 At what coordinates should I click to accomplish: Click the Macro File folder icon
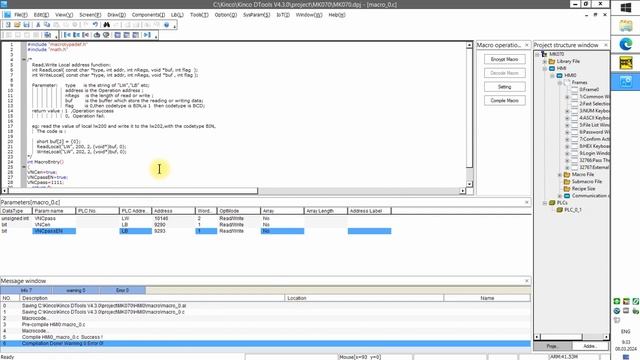(567, 174)
